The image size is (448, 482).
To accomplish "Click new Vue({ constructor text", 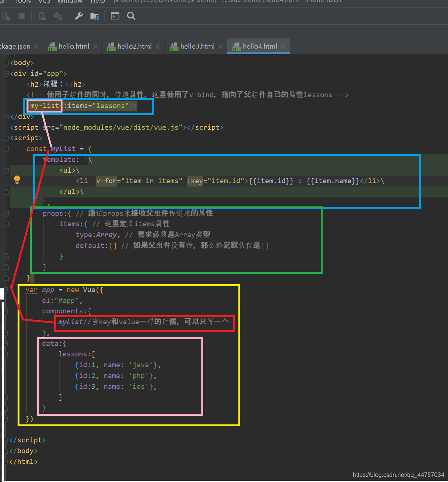I will pos(85,290).
